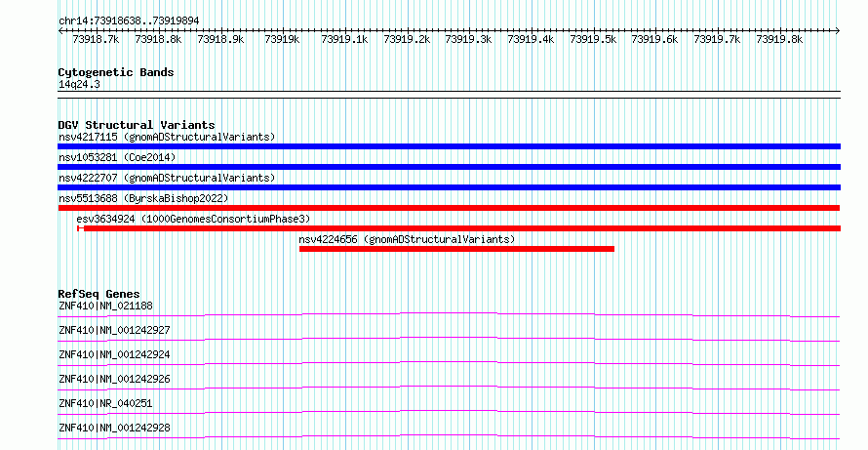Click the magenta line for ZNF410|NM_001242928
This screenshot has height=450, width=868.
point(449,436)
